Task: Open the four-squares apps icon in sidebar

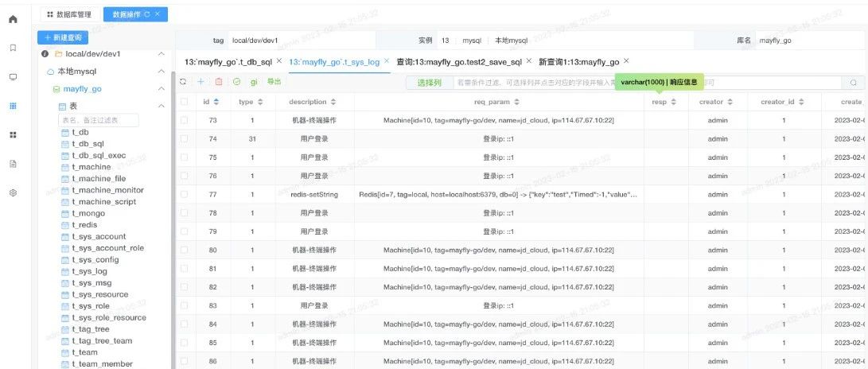Action: tap(14, 134)
